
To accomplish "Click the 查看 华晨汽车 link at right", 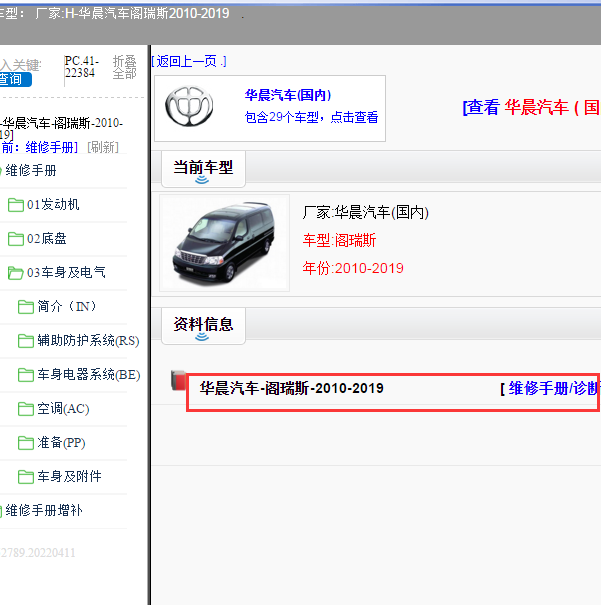I will [x=532, y=107].
